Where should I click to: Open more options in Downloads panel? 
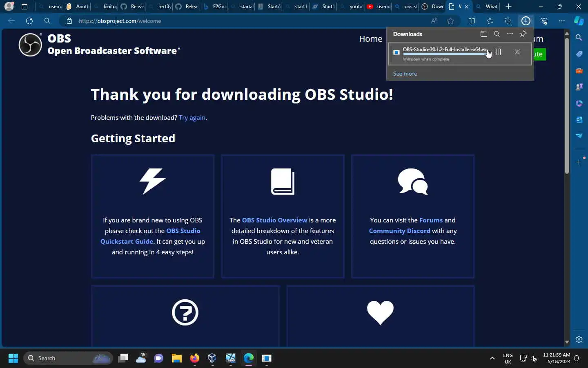pos(510,34)
